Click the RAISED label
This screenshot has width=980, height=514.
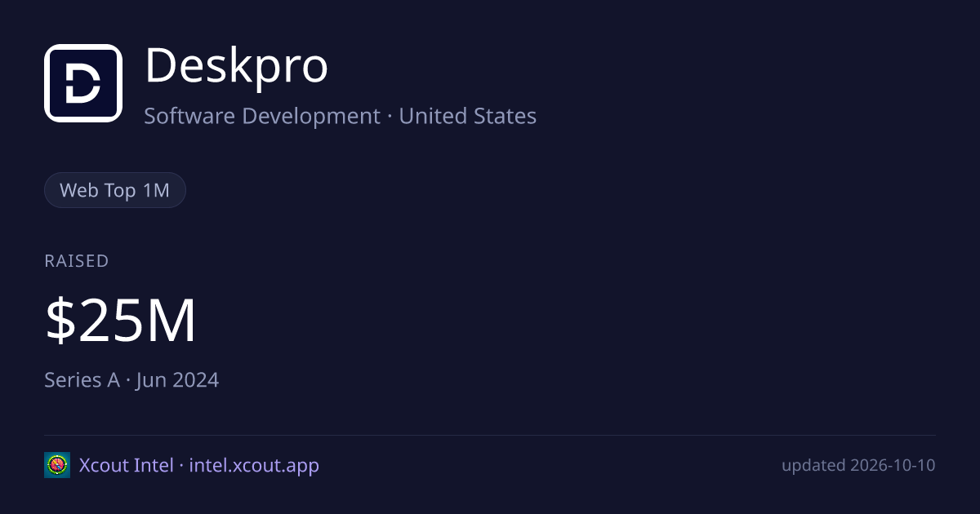click(77, 261)
